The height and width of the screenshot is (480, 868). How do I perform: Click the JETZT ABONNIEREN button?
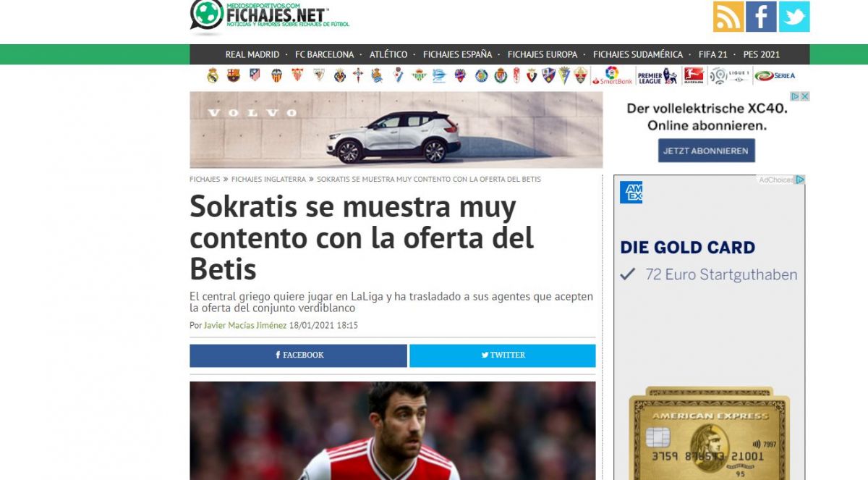[x=707, y=151]
